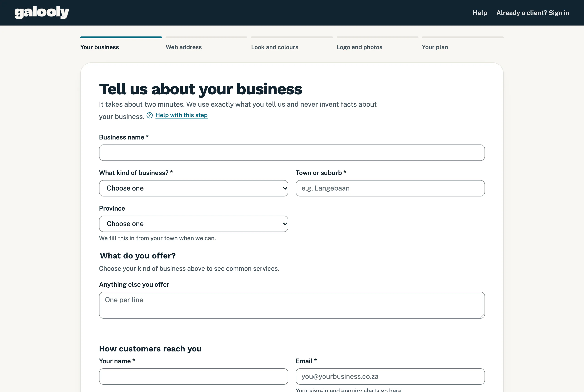The width and height of the screenshot is (584, 392).
Task: Click the galooly logo
Action: pyautogui.click(x=42, y=13)
